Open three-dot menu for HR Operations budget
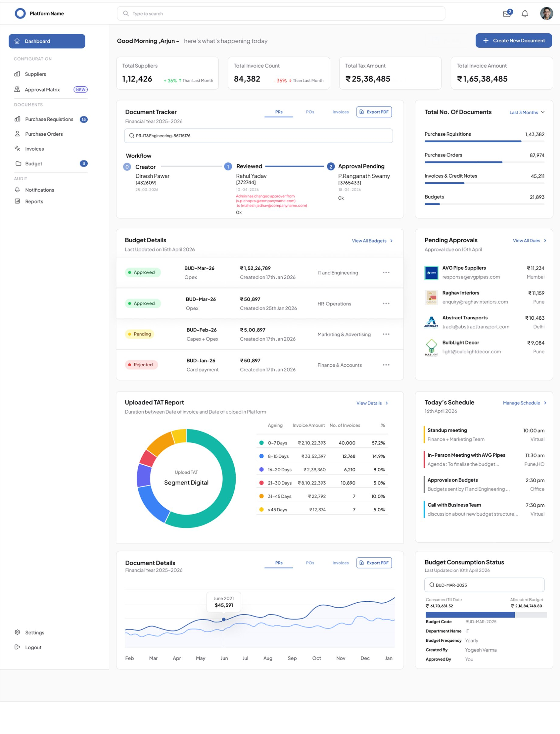The width and height of the screenshot is (560, 734). (386, 304)
